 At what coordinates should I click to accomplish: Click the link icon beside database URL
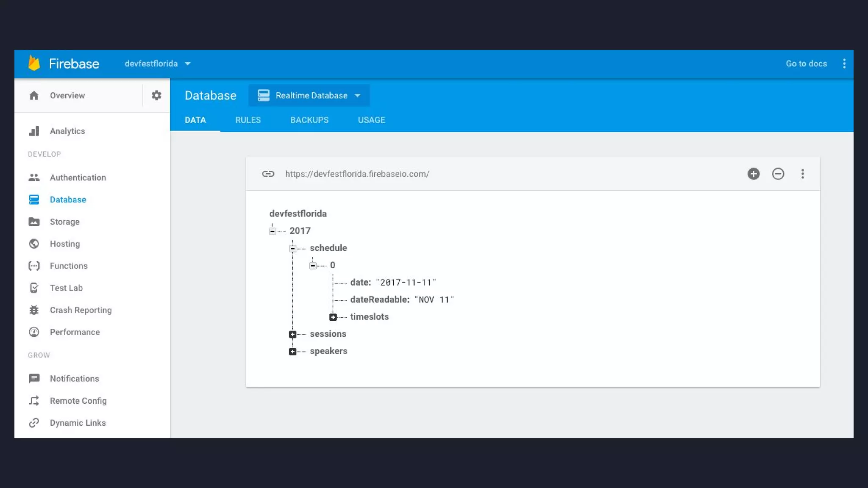point(268,174)
